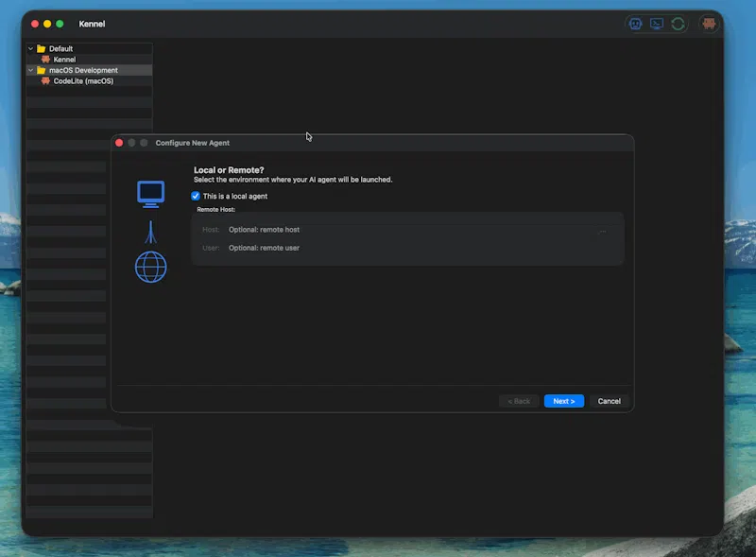The height and width of the screenshot is (557, 756).
Task: Collapse the macOS Development tree node
Action: [31, 71]
